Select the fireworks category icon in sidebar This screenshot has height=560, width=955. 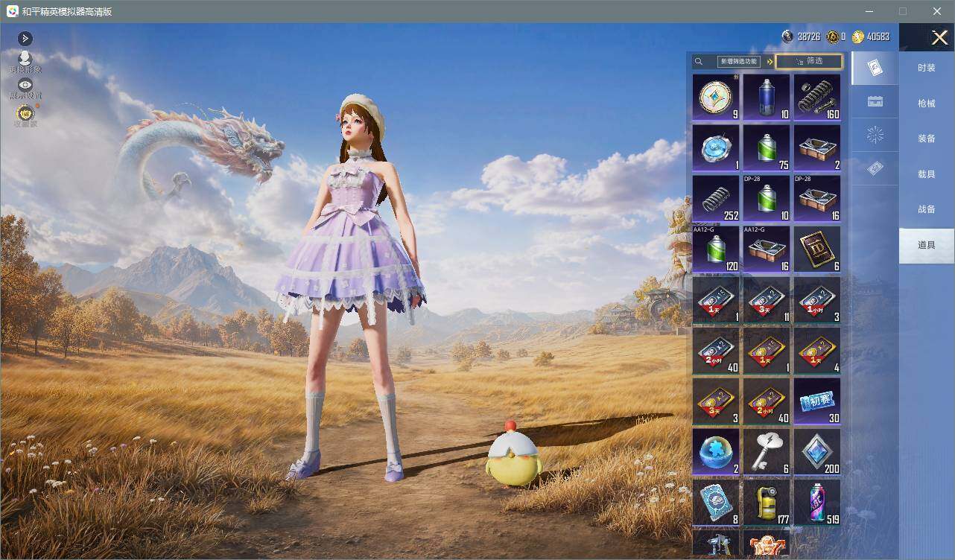(x=875, y=135)
